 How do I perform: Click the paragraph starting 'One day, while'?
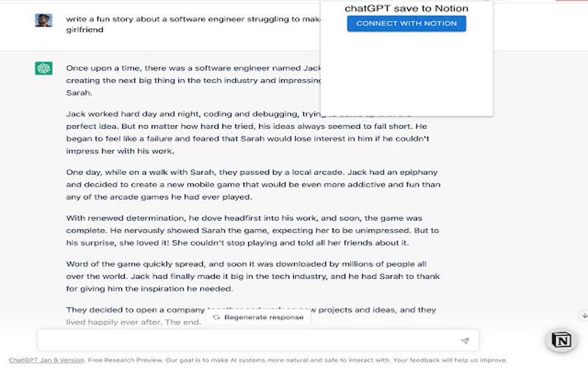tap(252, 185)
